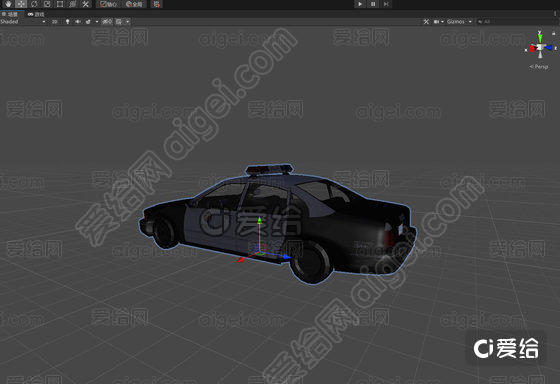Click the collab icon in top toolbar
This screenshot has height=384, width=560.
click(156, 4)
